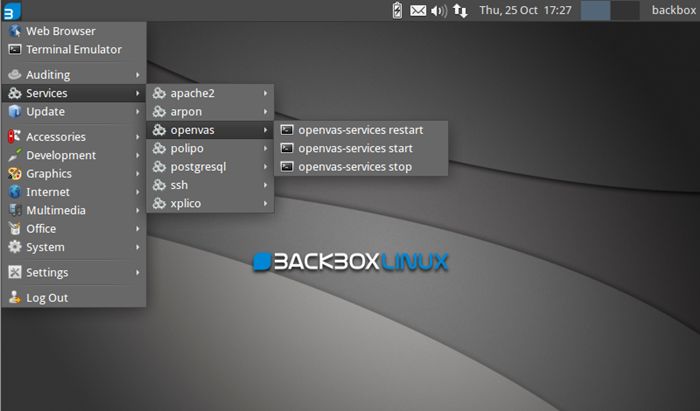Choose Log Out from the menu
Screen dimensions: 700x411
74,297
